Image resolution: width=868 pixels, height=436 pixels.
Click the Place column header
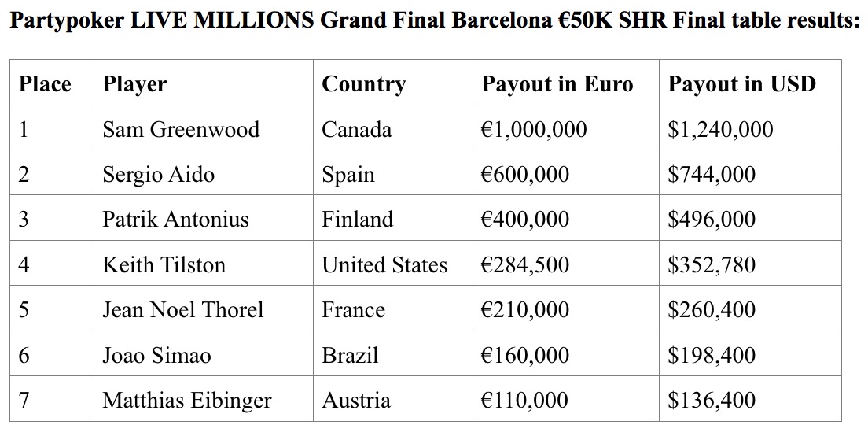pos(51,83)
